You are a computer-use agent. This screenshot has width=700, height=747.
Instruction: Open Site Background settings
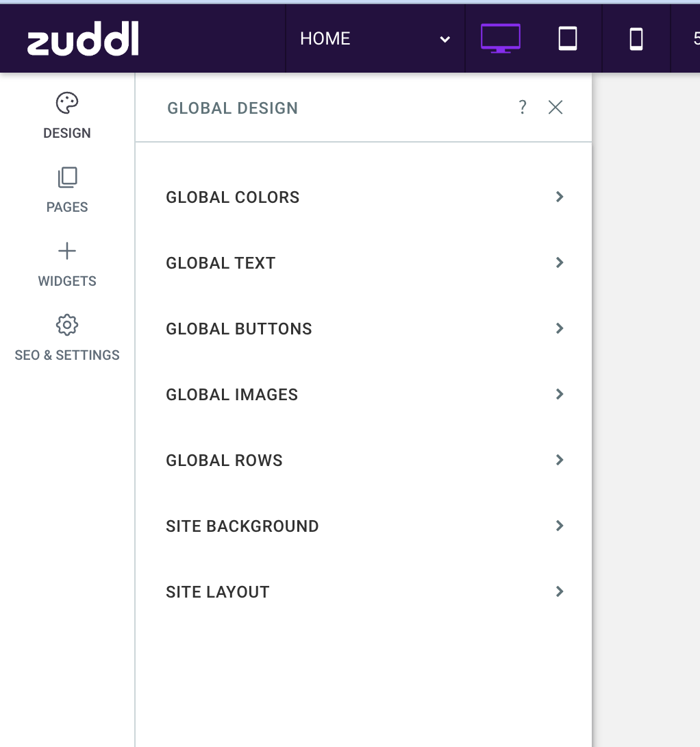click(x=363, y=526)
